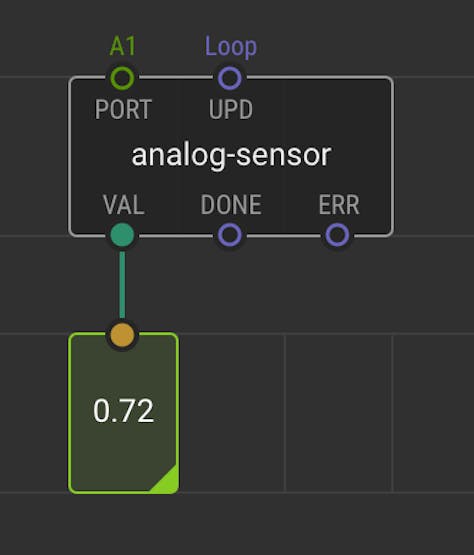Viewport: 474px width, 555px height.
Task: Click the Loop bound value label
Action: click(x=231, y=47)
